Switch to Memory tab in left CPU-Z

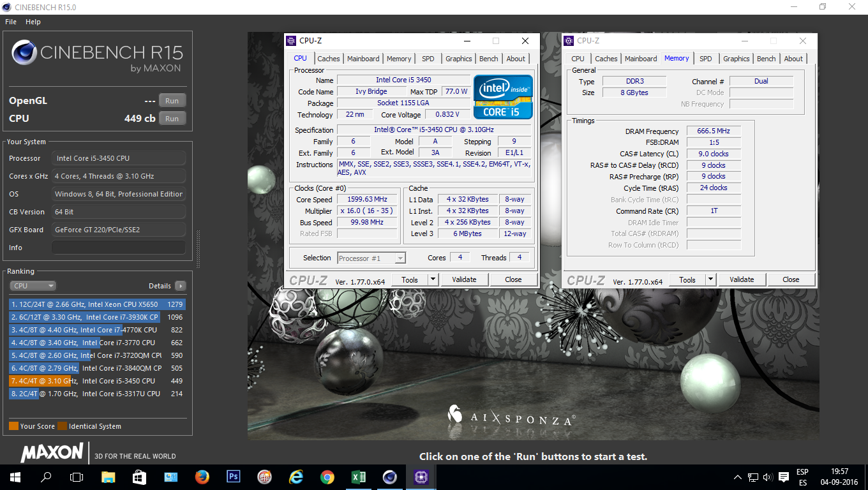[399, 59]
